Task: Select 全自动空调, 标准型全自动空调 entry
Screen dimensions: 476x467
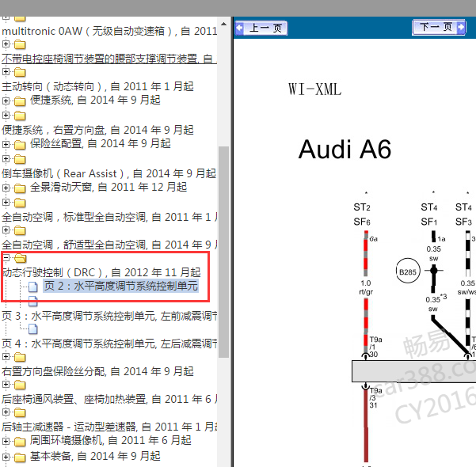Action: pos(109,217)
